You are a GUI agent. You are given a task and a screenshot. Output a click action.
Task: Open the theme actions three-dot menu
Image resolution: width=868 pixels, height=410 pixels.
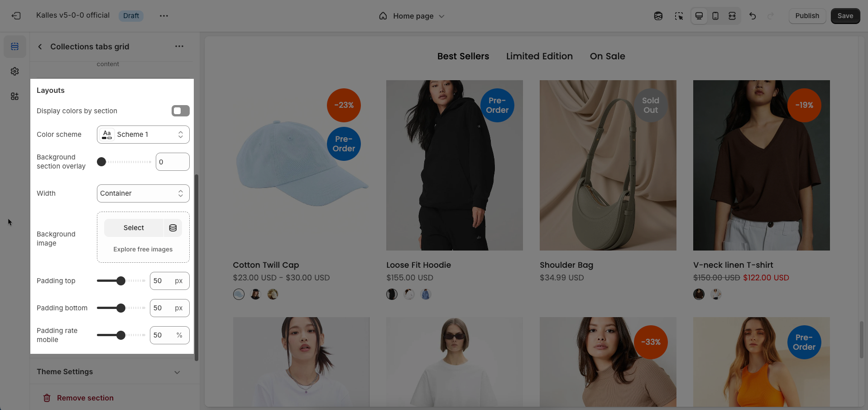click(164, 16)
